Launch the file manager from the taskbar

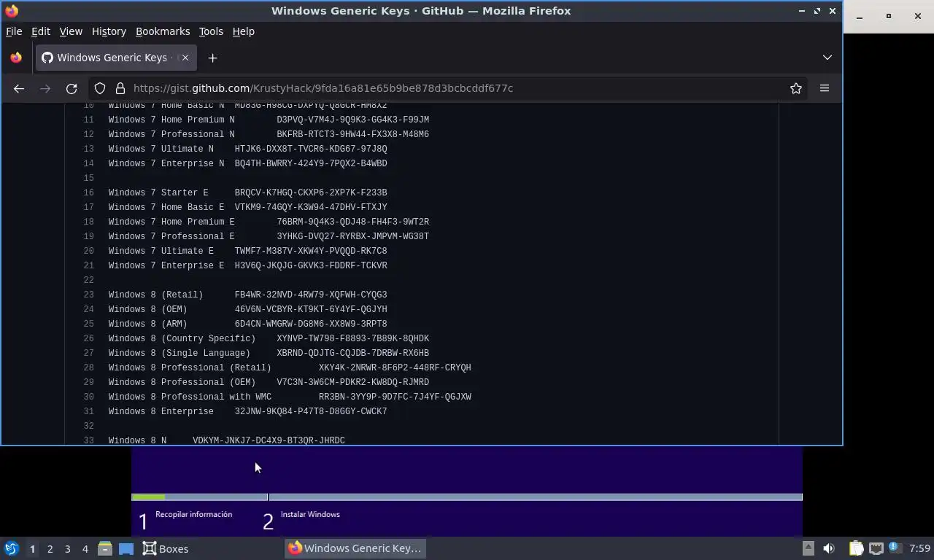coord(105,548)
